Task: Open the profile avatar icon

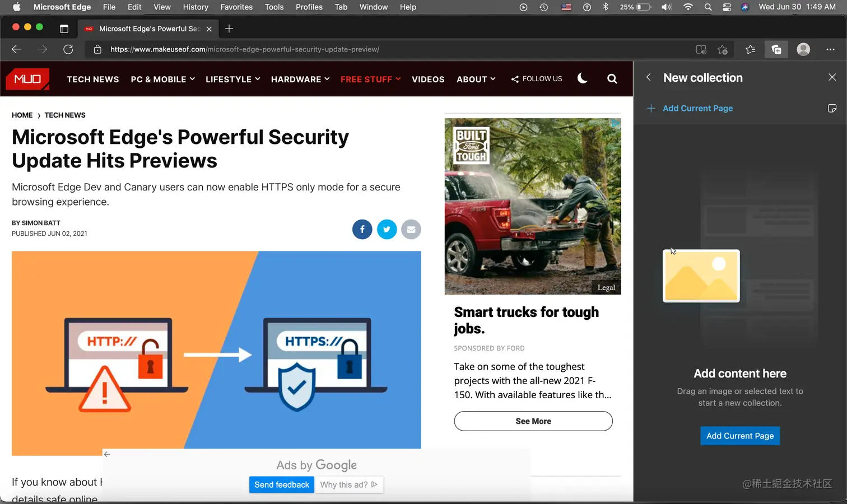Action: 803,49
